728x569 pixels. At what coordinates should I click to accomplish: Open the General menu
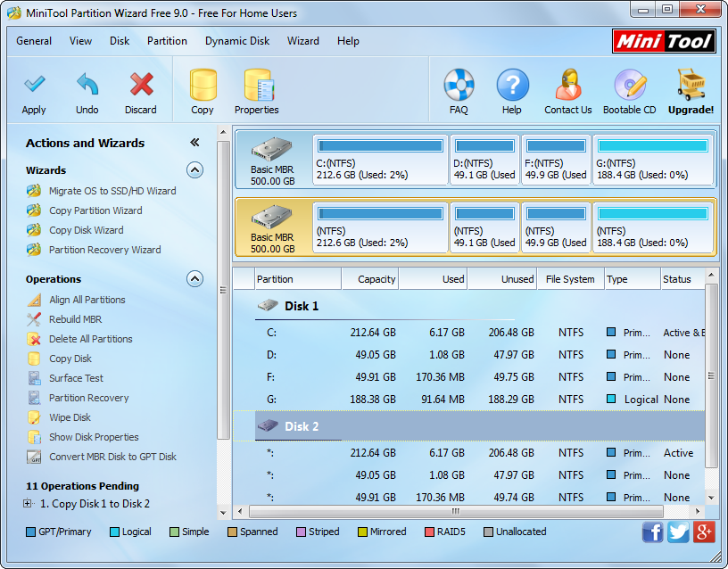[x=34, y=41]
